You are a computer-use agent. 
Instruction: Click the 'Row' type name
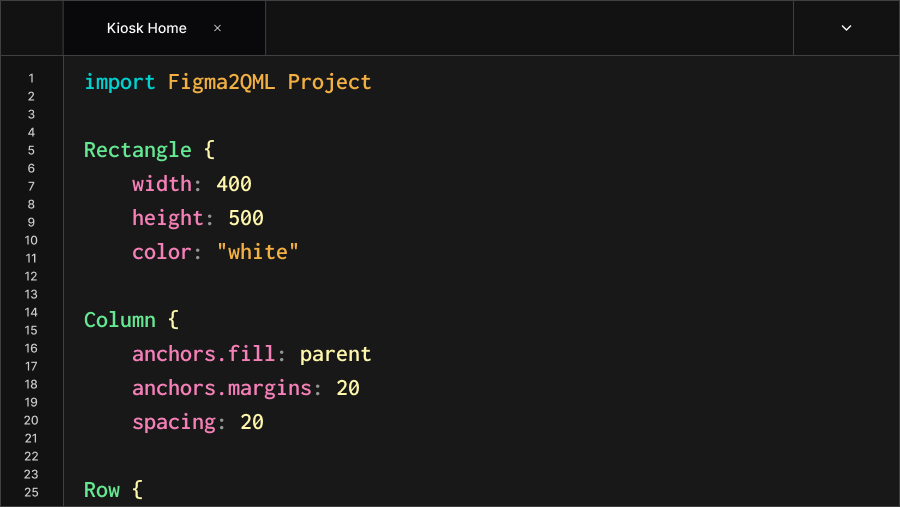click(102, 490)
